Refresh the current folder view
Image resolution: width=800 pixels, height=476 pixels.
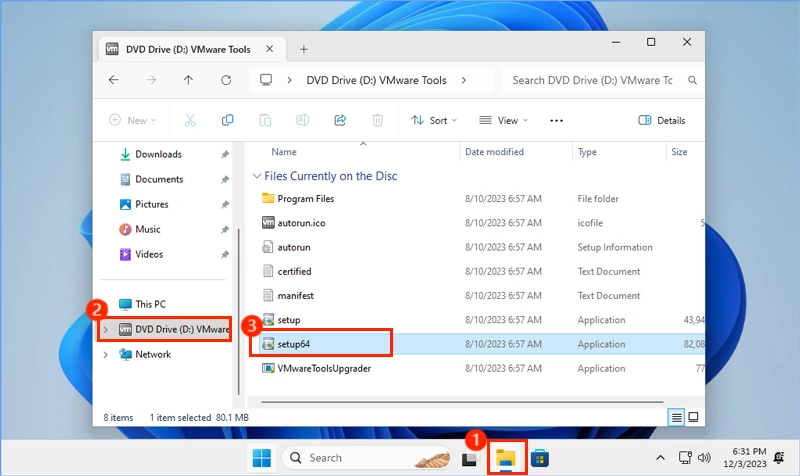click(x=226, y=80)
